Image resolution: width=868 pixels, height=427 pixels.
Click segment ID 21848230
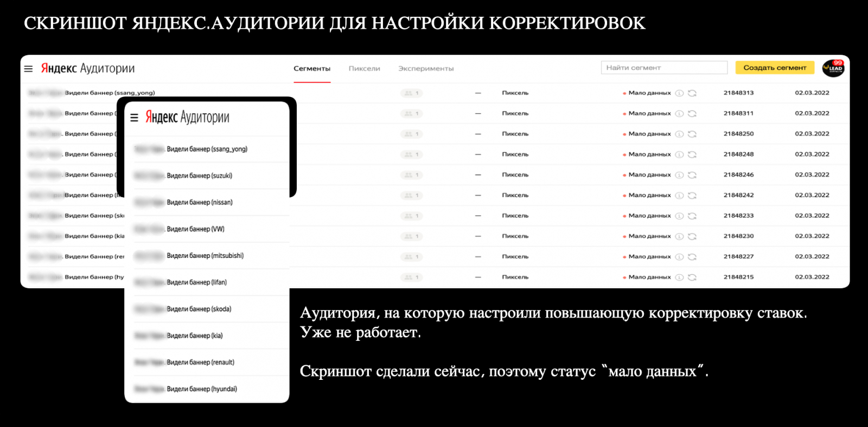click(738, 236)
